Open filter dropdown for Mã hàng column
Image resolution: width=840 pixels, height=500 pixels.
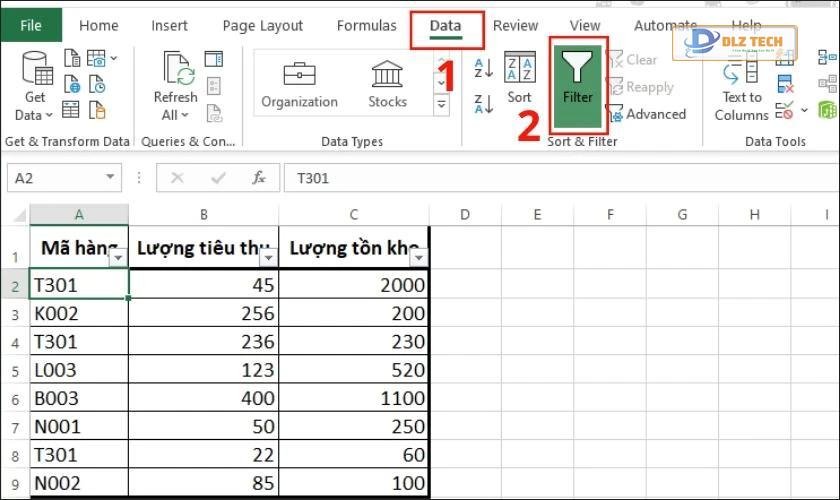[x=118, y=258]
